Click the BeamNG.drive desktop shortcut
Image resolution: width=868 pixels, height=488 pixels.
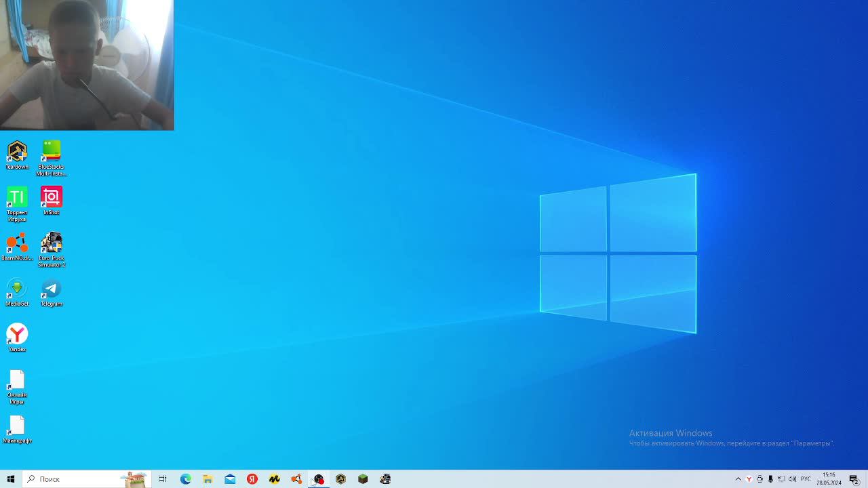(x=17, y=244)
